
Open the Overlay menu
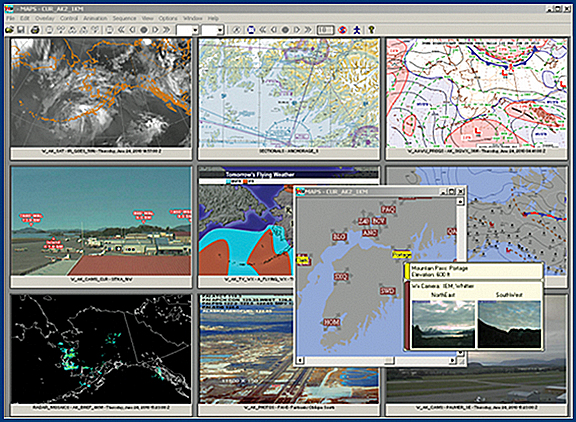click(45, 18)
